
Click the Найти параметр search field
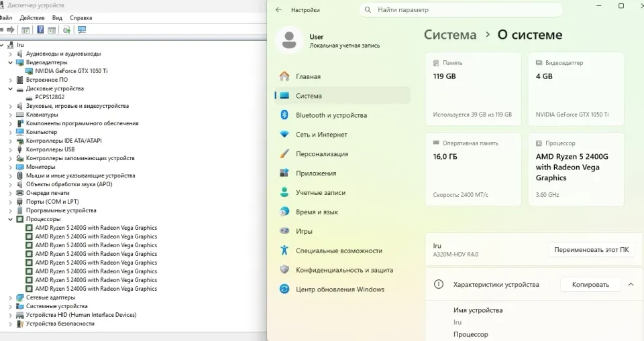pos(460,10)
